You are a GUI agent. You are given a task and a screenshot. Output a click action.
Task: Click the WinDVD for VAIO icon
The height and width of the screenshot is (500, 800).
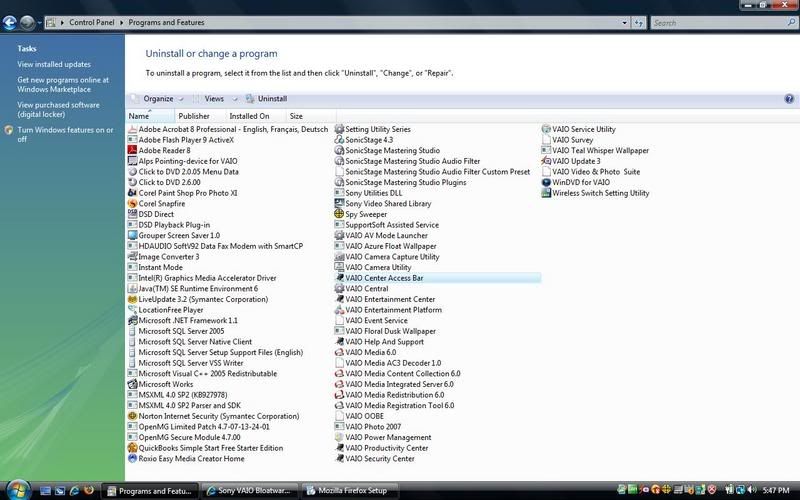pos(546,182)
